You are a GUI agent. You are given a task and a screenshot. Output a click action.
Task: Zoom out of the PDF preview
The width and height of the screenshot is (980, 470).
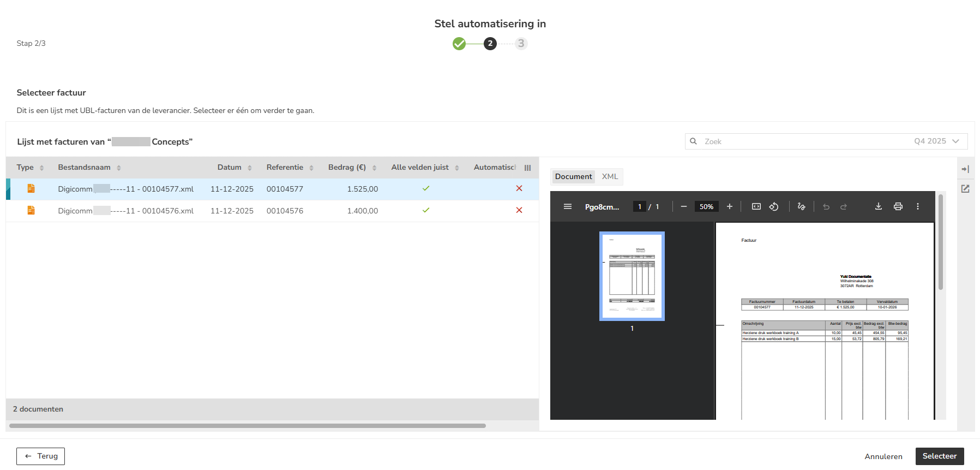click(x=683, y=206)
